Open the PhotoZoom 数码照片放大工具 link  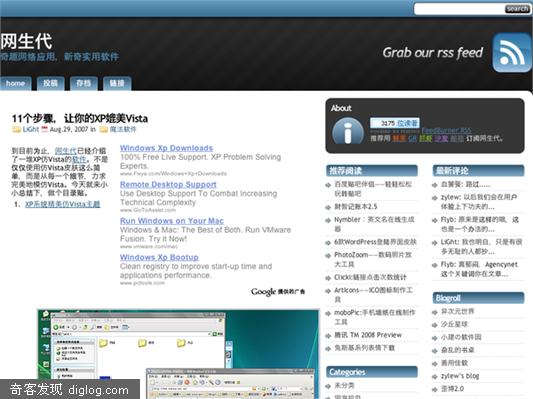373,259
